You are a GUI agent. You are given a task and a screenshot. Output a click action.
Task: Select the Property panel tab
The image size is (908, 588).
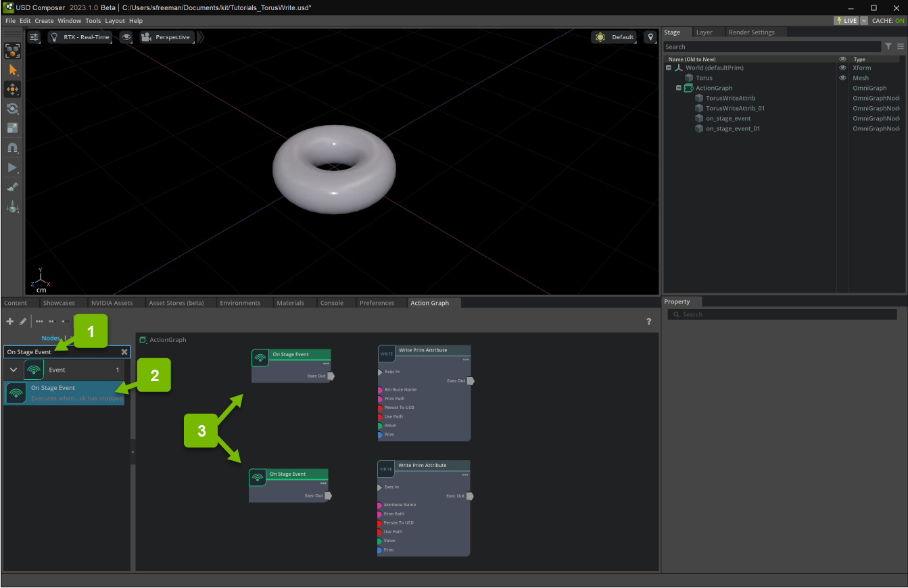point(677,301)
